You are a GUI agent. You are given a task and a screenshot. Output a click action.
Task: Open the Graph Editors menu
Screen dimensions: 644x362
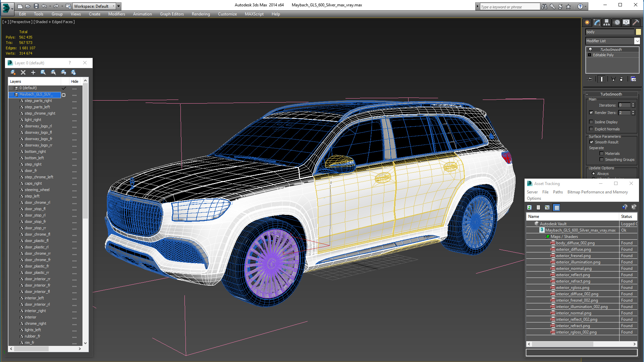click(172, 14)
